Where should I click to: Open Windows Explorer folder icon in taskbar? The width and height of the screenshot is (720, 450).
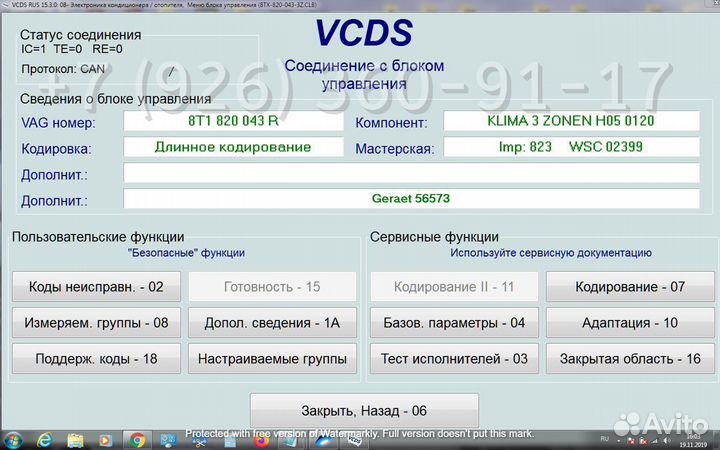pos(75,441)
